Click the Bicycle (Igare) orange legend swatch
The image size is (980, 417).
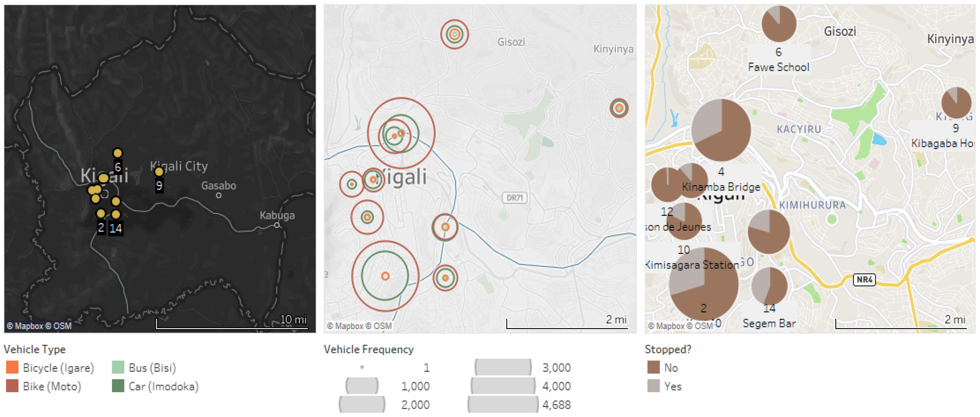pyautogui.click(x=12, y=368)
